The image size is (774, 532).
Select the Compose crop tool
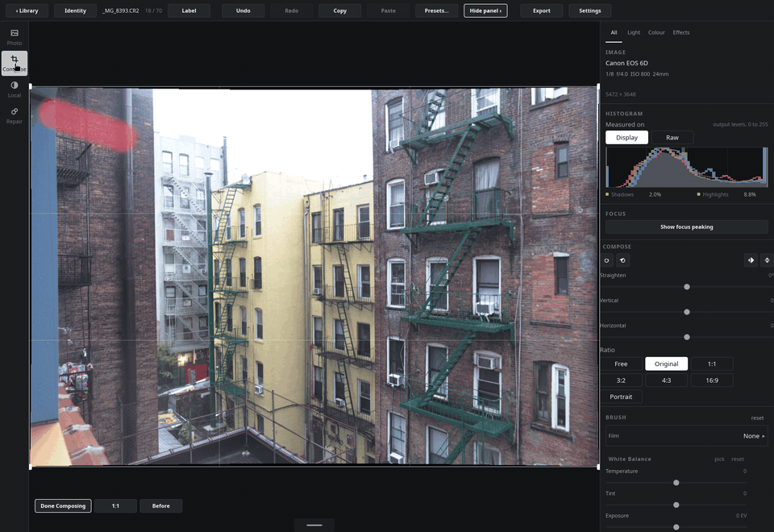point(15,63)
